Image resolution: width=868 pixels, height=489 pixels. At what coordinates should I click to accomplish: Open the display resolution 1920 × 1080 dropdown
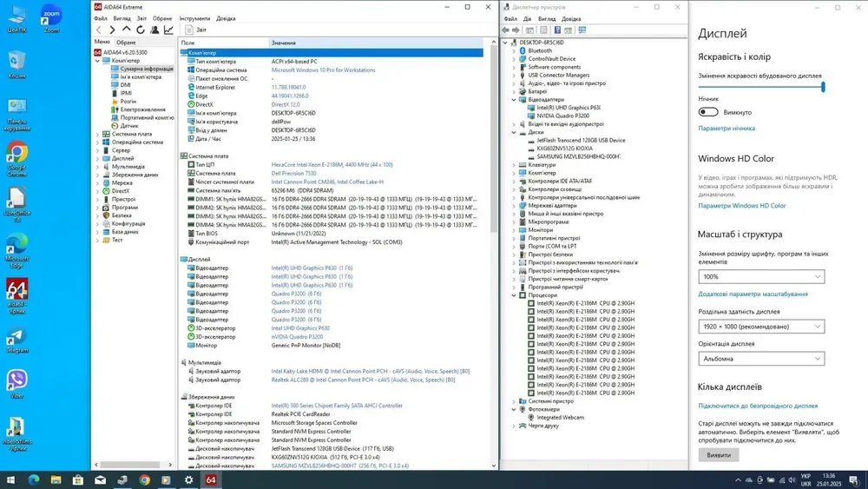click(x=760, y=327)
